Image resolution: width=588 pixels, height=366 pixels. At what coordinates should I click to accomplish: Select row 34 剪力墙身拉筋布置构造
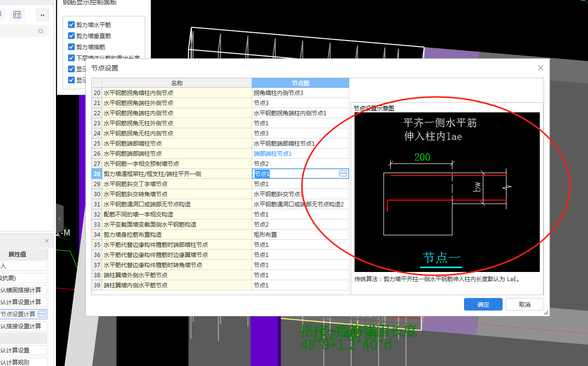click(177, 234)
